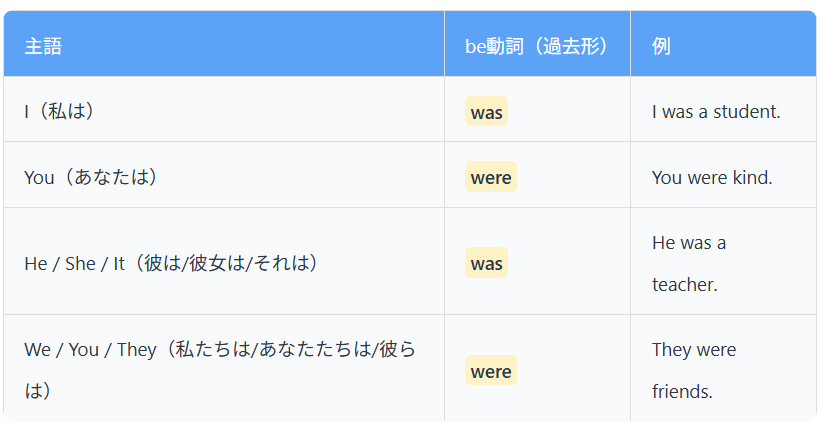Select the example text "They were"
Image resolution: width=823 pixels, height=431 pixels.
point(694,350)
